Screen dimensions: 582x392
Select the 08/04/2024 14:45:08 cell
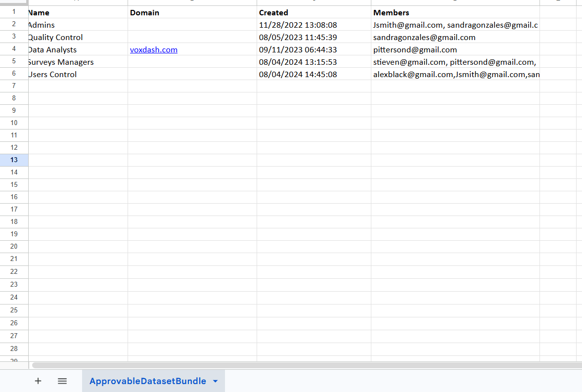(x=313, y=74)
